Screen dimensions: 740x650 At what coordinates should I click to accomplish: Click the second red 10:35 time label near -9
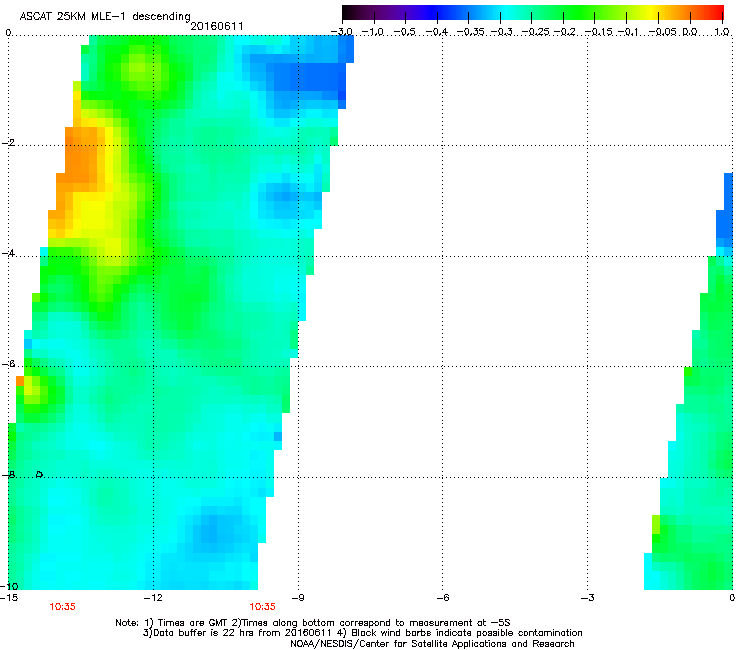pos(262,607)
